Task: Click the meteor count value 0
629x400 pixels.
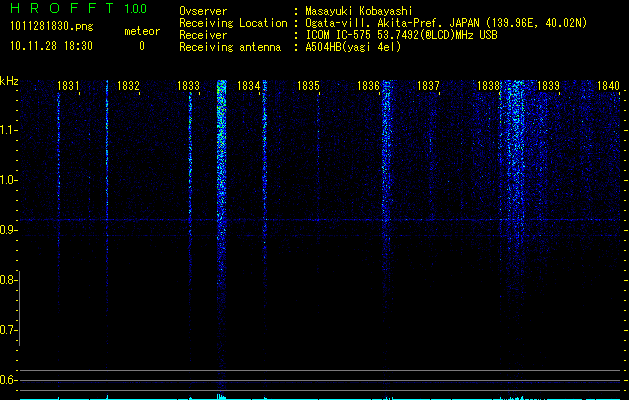Action: point(142,46)
